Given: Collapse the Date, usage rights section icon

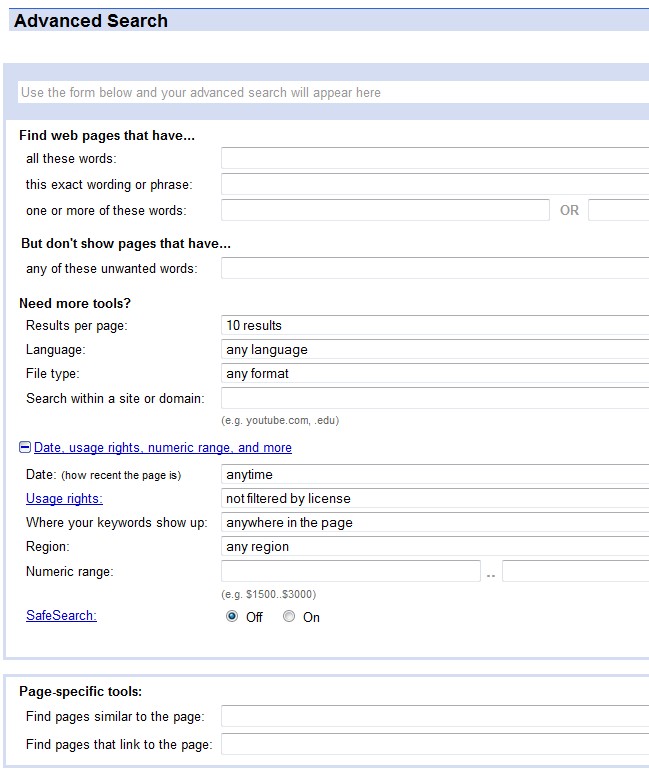Looking at the screenshot, I should pyautogui.click(x=25, y=447).
